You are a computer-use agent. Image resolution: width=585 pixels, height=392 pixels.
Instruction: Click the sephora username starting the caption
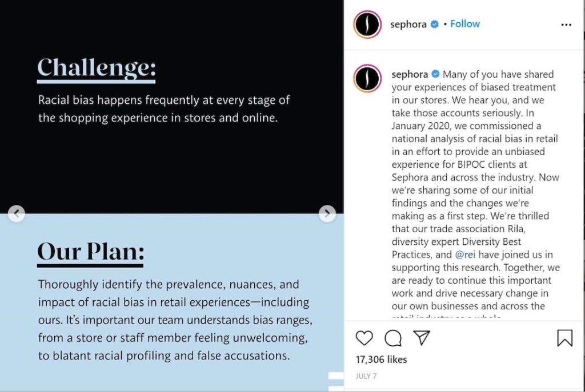tap(410, 74)
